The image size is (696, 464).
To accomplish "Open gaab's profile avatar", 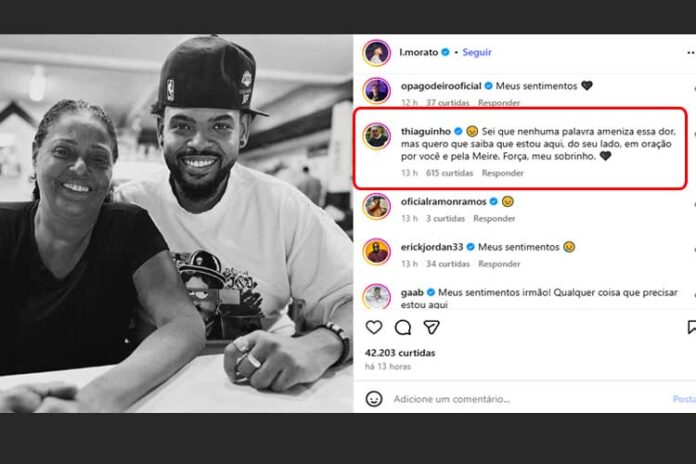I will 377,296.
